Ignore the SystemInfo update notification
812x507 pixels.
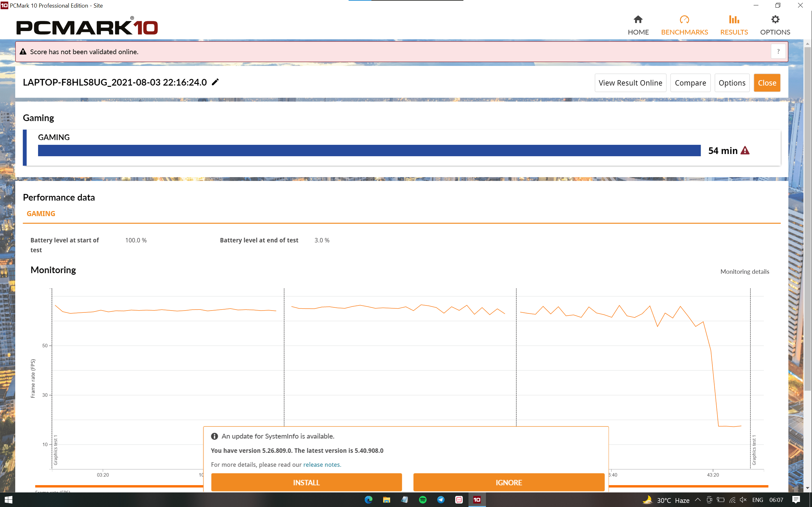(x=509, y=483)
